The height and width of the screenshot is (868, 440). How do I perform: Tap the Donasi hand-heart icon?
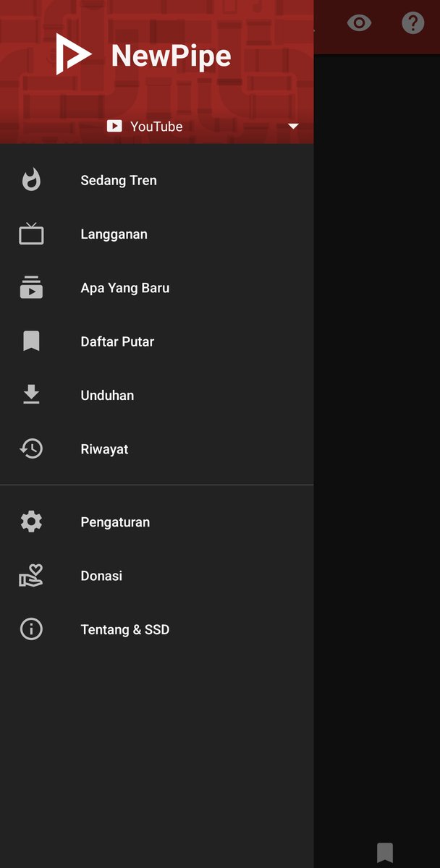(x=31, y=576)
